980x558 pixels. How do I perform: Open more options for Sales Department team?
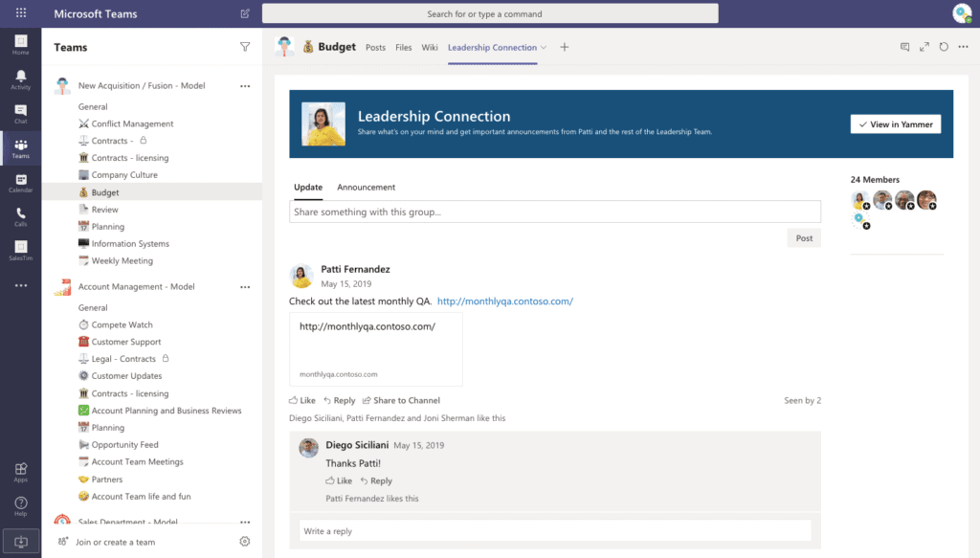click(x=245, y=522)
